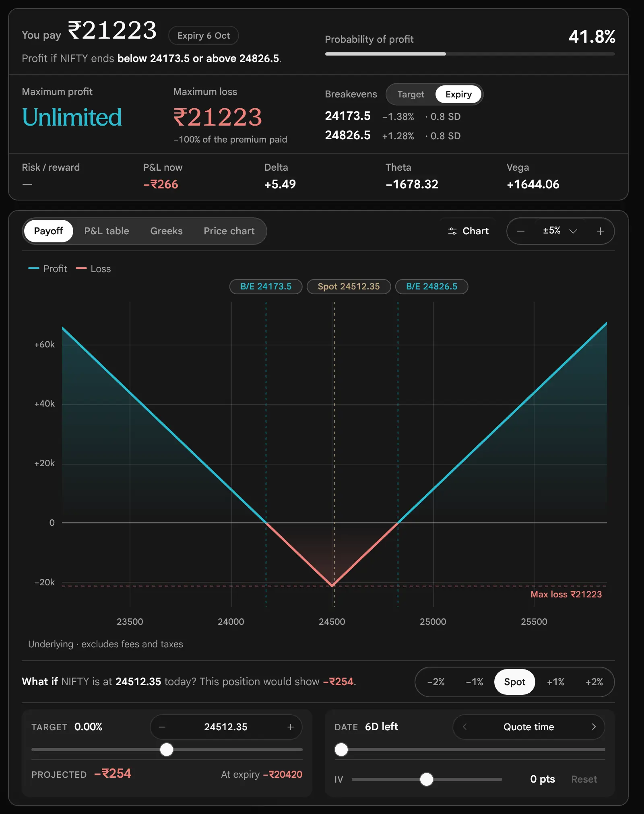
Task: Click the B/E 24826.5 chart marker
Action: click(x=432, y=287)
